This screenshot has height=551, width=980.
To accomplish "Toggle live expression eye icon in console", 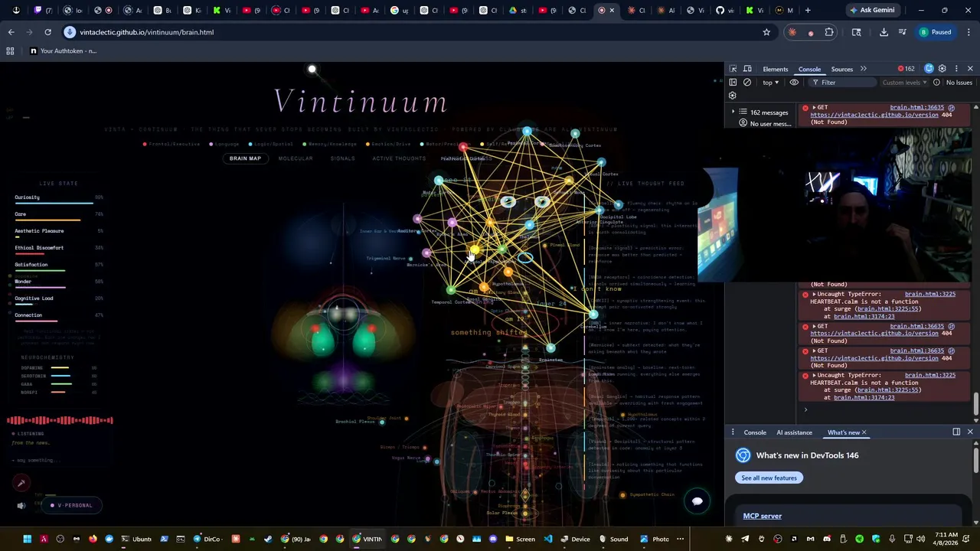I will (x=794, y=83).
